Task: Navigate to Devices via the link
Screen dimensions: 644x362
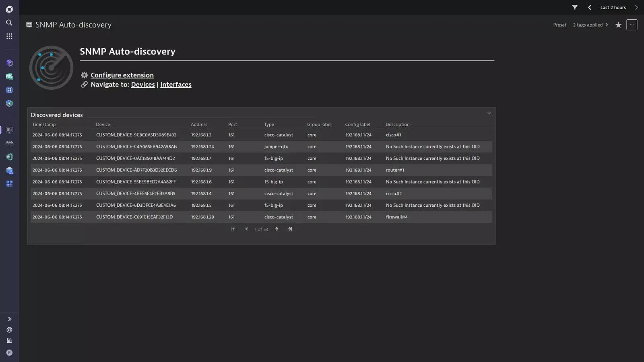Action: [x=143, y=84]
